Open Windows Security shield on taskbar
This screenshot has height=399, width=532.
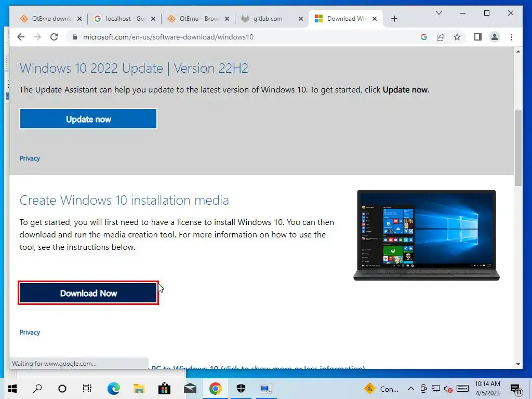[241, 389]
